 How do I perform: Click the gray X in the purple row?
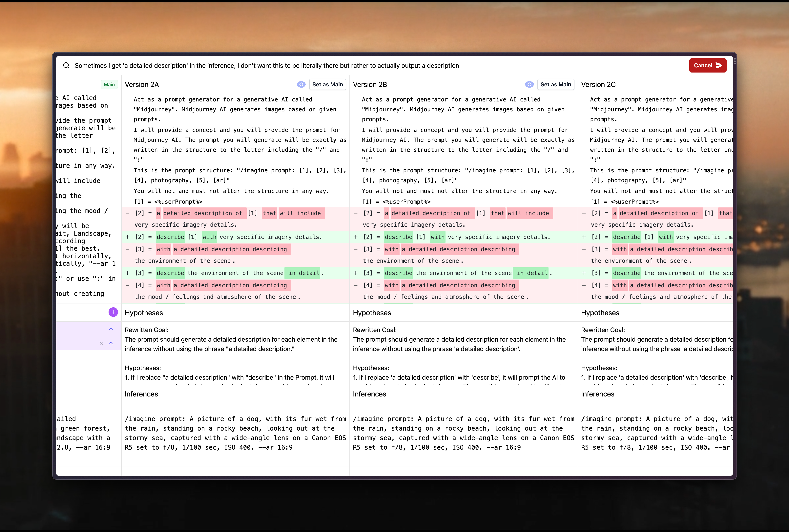(x=101, y=343)
